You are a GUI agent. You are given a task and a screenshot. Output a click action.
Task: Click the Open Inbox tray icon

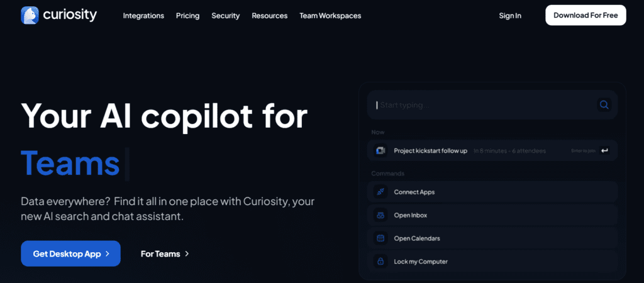380,215
